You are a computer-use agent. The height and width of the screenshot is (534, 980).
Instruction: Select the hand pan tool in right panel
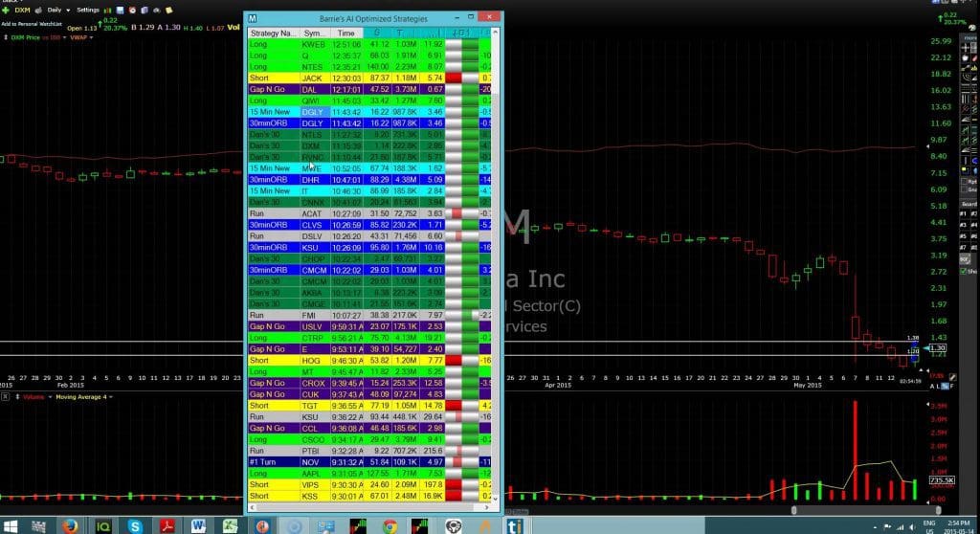click(965, 58)
